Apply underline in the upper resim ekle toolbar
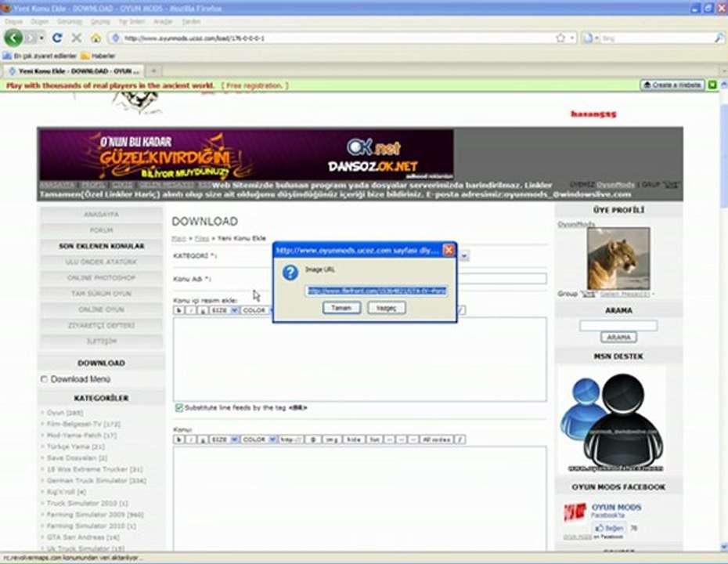The image size is (728, 564). [x=203, y=310]
